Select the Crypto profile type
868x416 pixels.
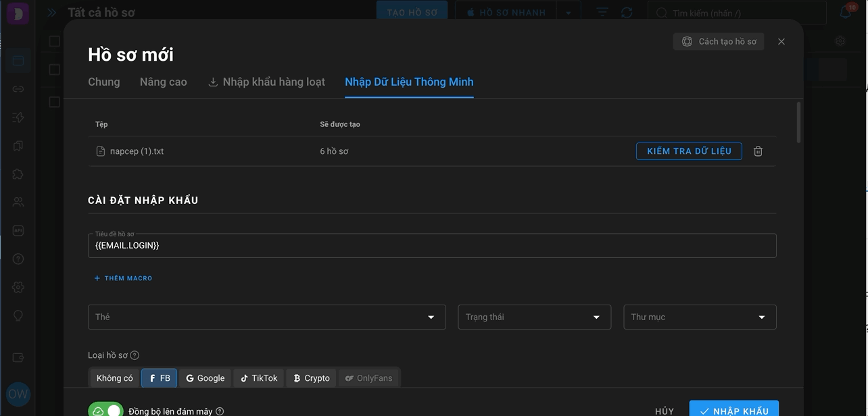[312, 378]
